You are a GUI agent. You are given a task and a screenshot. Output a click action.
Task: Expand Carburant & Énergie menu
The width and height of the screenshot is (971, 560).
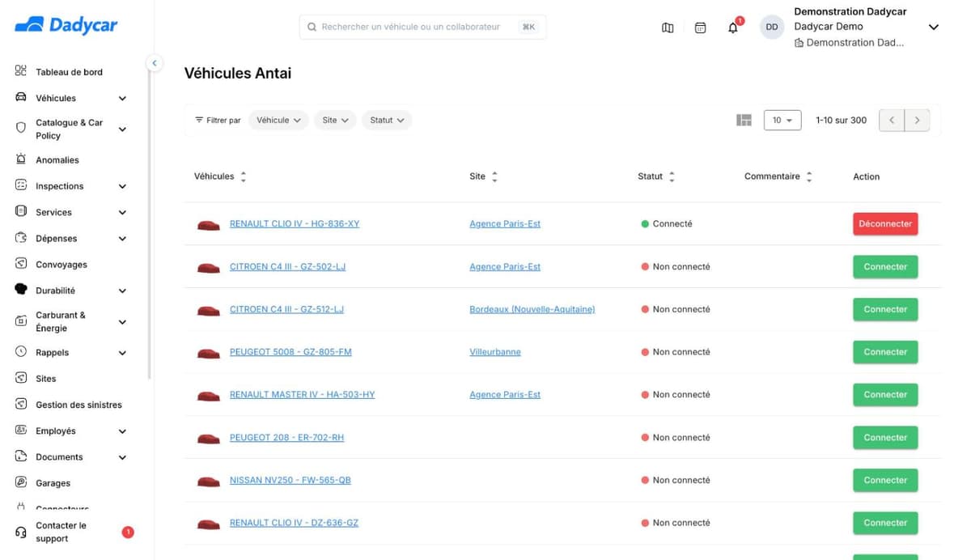(x=122, y=322)
